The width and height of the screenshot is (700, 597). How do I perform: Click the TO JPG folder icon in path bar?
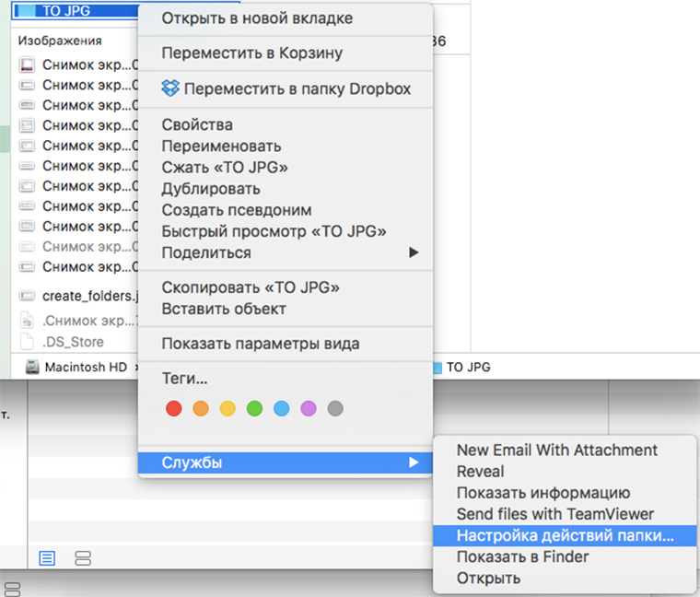pos(437,368)
